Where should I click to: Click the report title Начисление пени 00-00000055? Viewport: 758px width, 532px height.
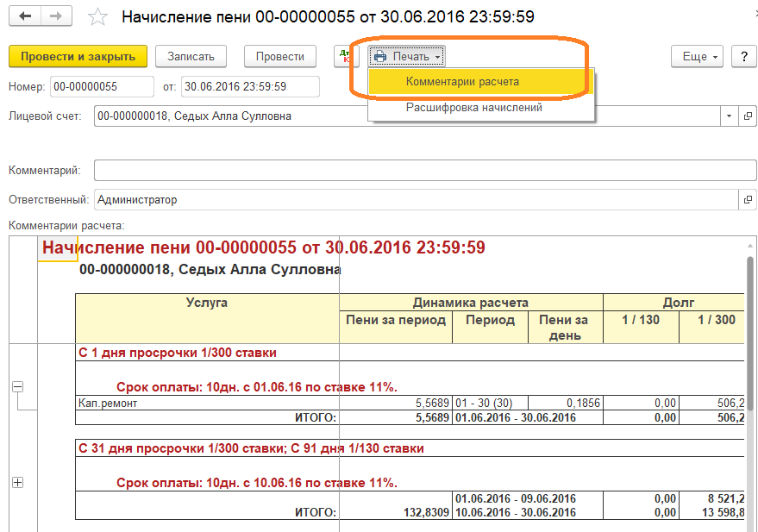[264, 247]
